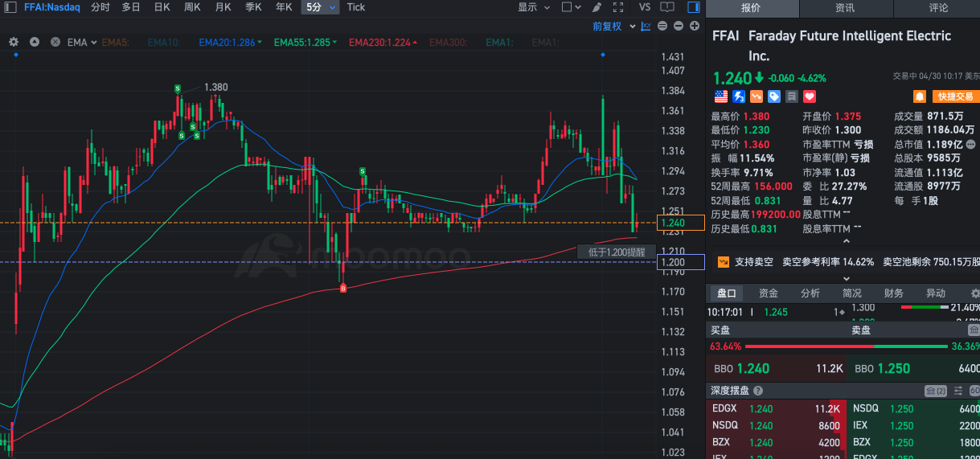Open the drawing brush tool
The image size is (980, 459).
[x=596, y=7]
